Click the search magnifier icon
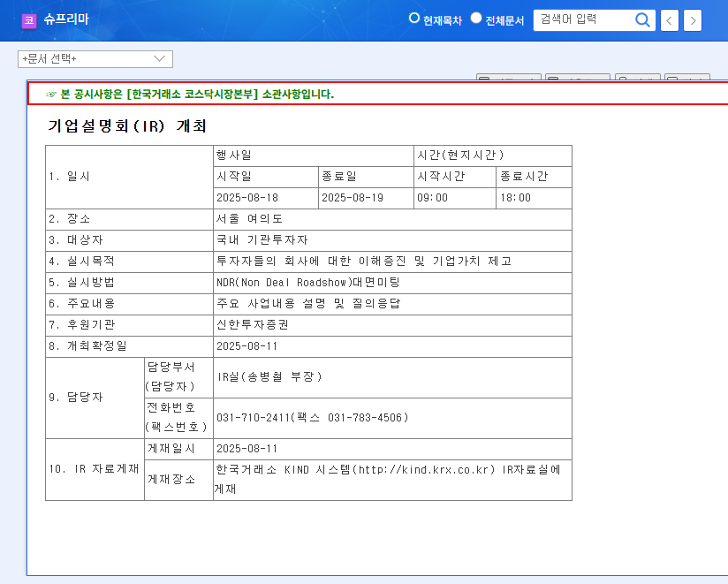Image resolution: width=728 pixels, height=584 pixels. click(x=642, y=19)
